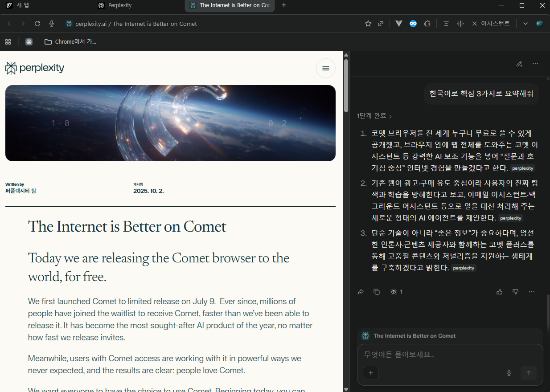Start a new assistant thread with pencil icon
Image resolution: width=550 pixels, height=392 pixels.
pyautogui.click(x=519, y=64)
